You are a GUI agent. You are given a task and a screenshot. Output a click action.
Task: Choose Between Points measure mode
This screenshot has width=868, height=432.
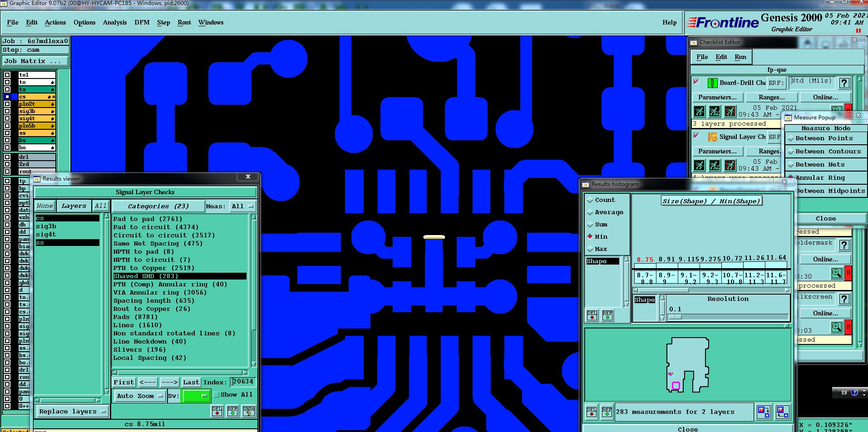pyautogui.click(x=826, y=138)
